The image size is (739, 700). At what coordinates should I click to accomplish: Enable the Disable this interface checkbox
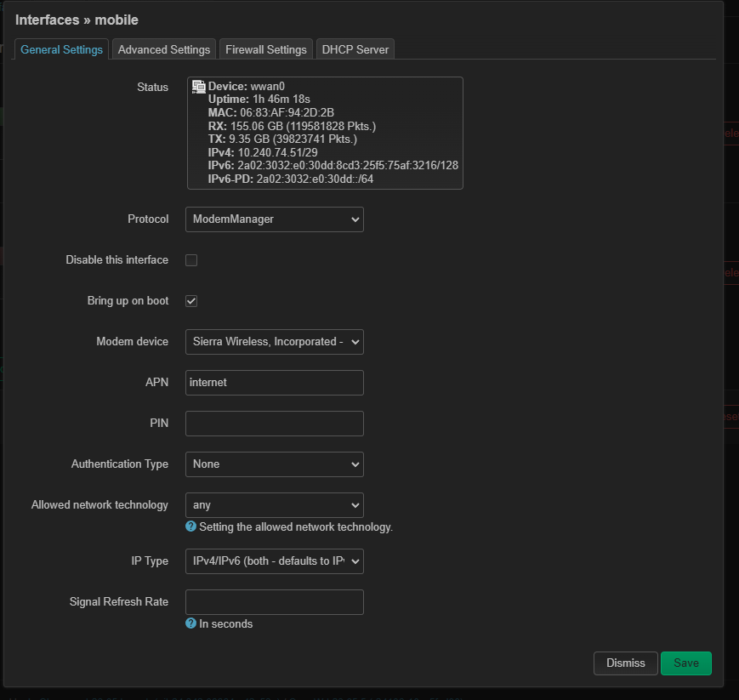click(190, 259)
